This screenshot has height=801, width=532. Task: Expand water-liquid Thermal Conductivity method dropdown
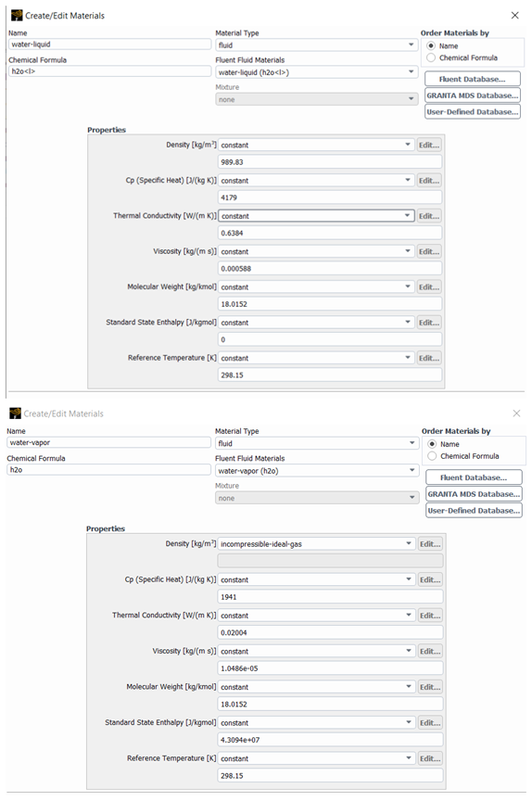point(316,216)
